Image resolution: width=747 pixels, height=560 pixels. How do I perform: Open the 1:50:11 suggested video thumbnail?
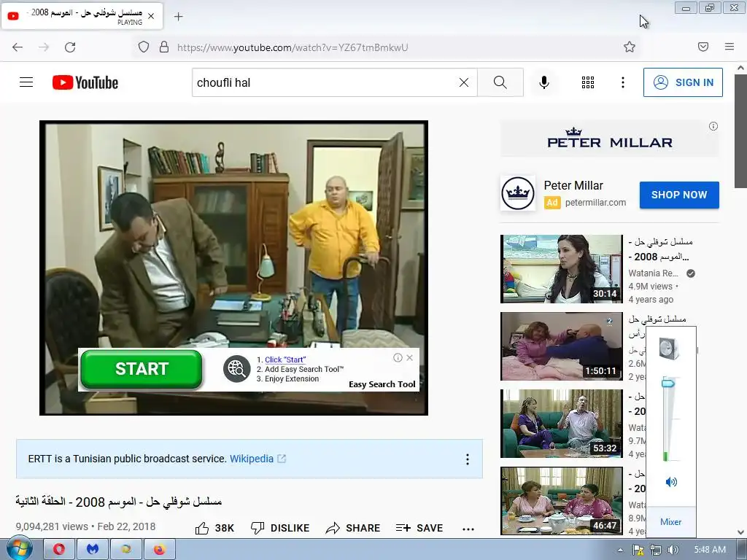click(x=561, y=346)
